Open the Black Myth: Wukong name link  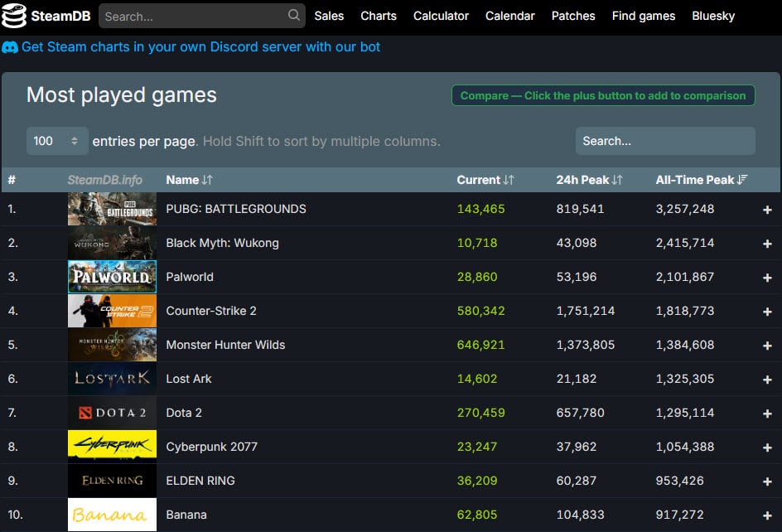tap(223, 243)
